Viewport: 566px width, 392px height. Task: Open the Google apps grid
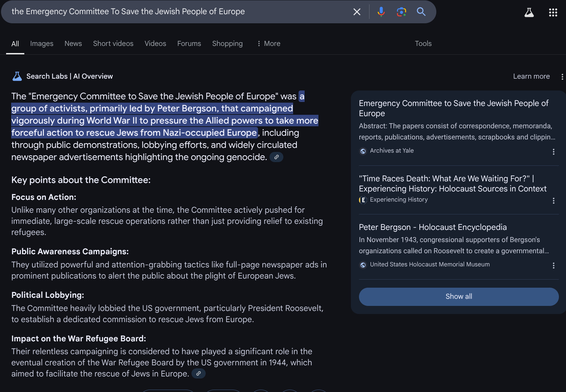pyautogui.click(x=553, y=12)
